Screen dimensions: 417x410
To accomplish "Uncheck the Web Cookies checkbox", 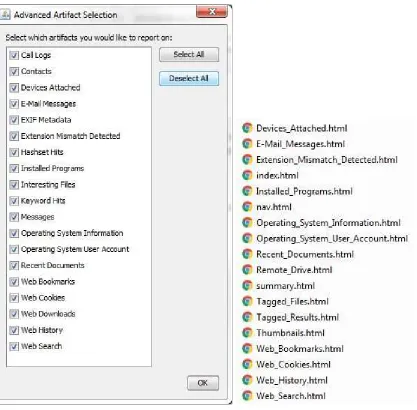I will point(14,298).
